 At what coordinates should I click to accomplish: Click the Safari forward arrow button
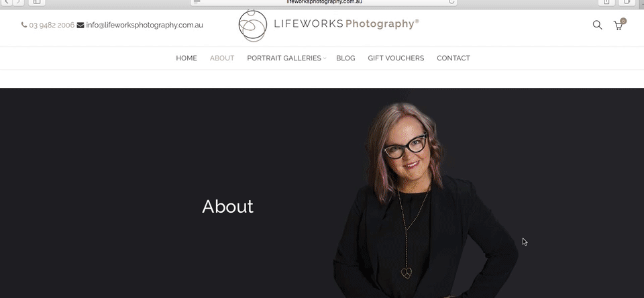pos(19,2)
